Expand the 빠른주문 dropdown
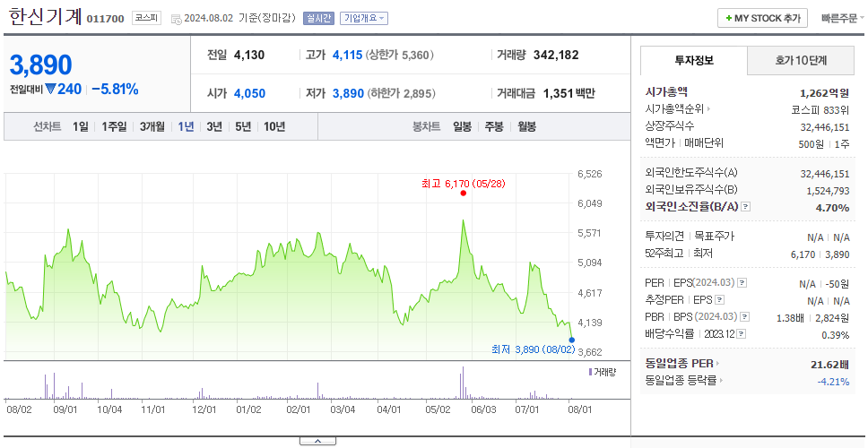Viewport: 868px width, 448px height. click(843, 18)
